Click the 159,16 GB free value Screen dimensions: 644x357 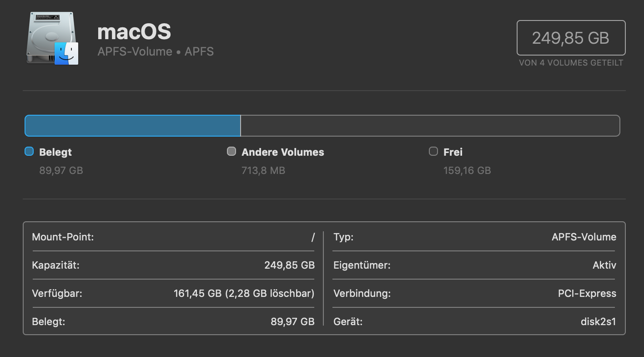click(467, 171)
